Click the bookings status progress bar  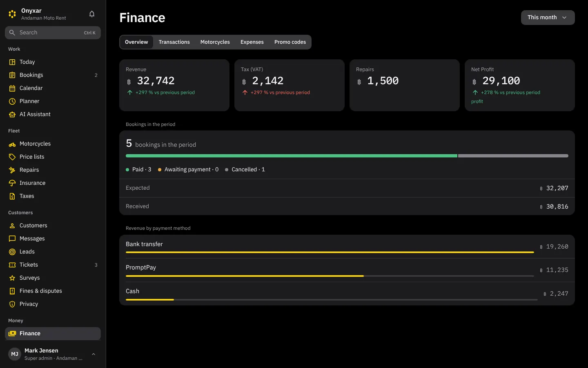tap(347, 156)
